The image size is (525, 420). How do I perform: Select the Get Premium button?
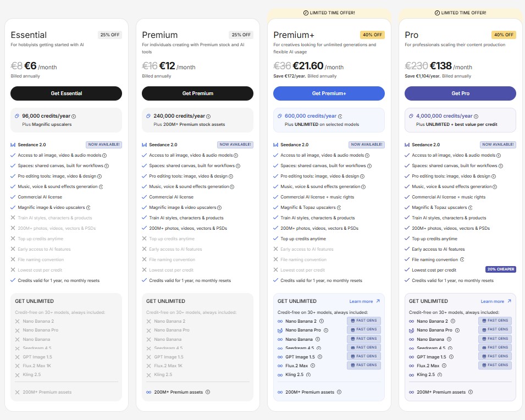(x=198, y=93)
